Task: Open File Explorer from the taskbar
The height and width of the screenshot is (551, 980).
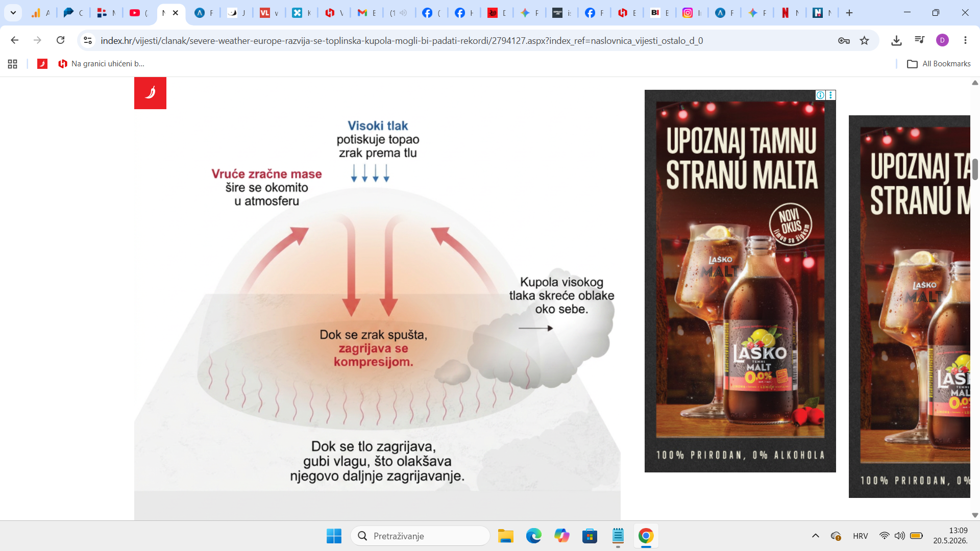Action: pyautogui.click(x=505, y=536)
